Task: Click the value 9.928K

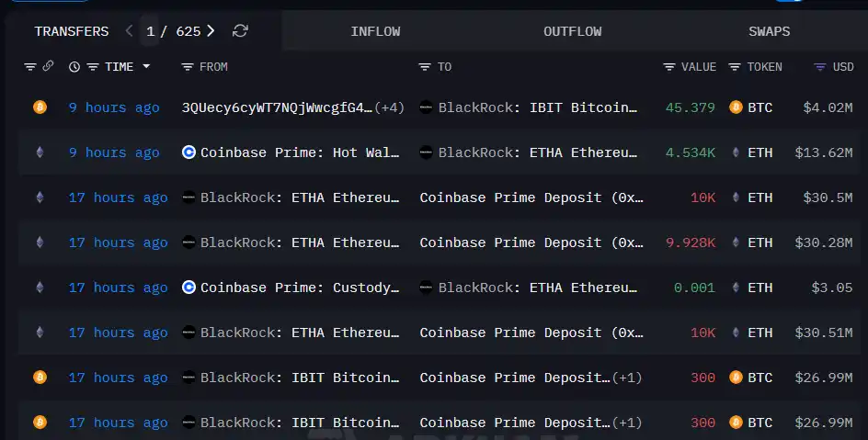Action: click(691, 243)
